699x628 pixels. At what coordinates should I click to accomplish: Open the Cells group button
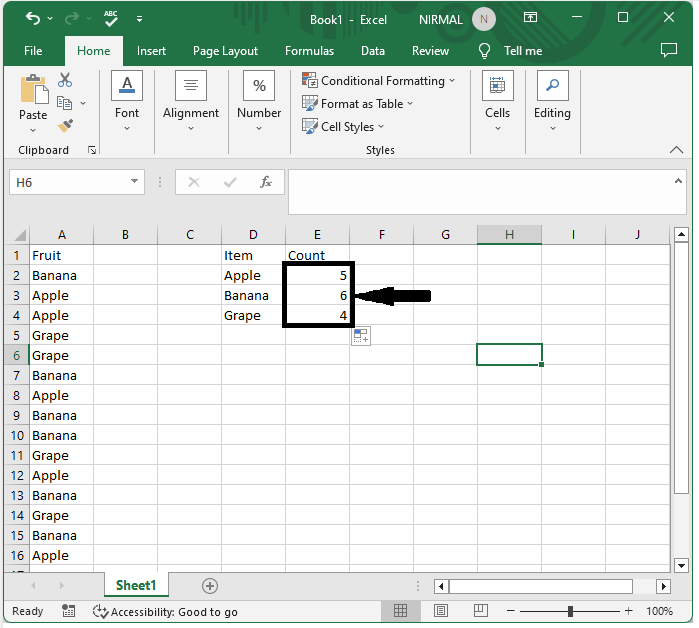498,101
